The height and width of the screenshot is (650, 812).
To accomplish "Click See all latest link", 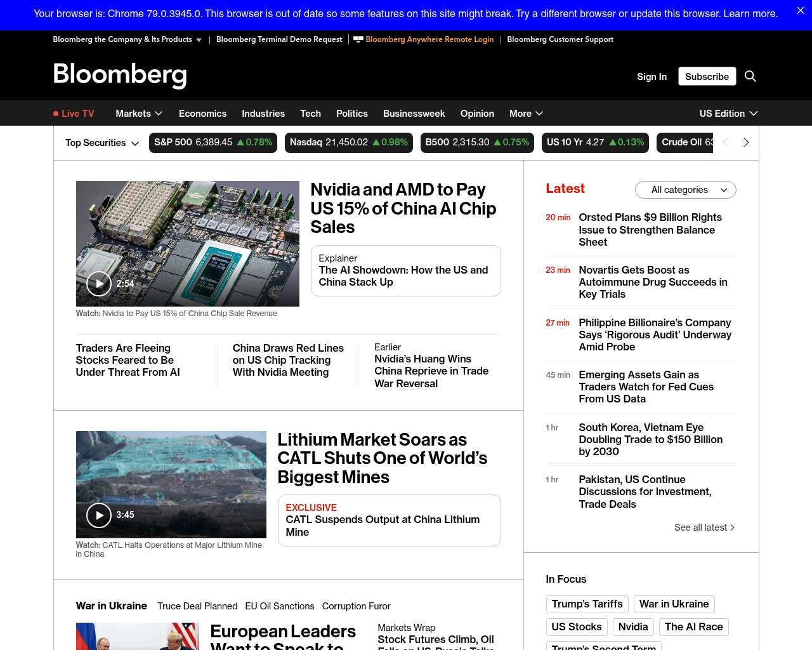I will coord(704,527).
